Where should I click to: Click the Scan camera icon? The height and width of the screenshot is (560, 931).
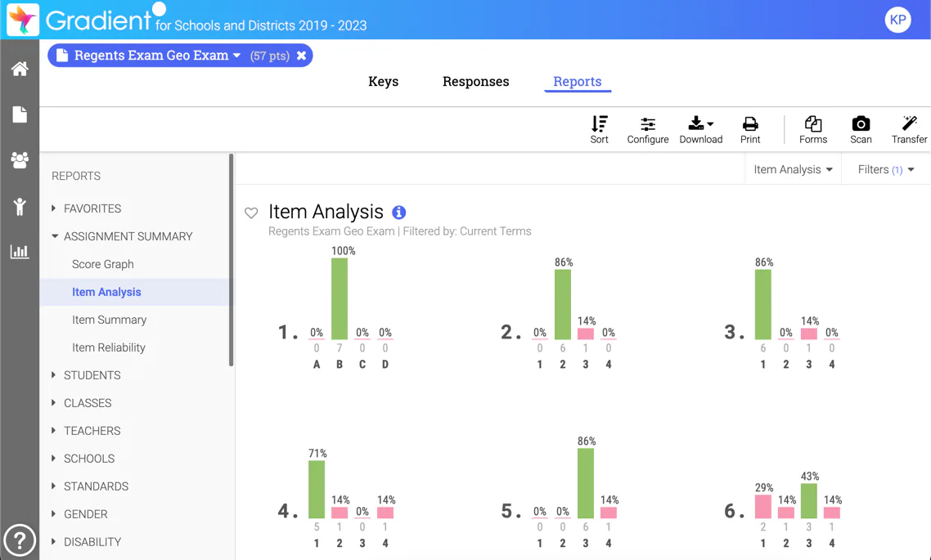(861, 130)
